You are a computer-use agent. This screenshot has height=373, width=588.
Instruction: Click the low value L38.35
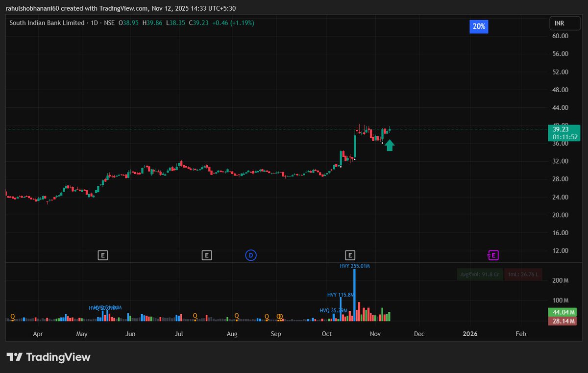(176, 23)
